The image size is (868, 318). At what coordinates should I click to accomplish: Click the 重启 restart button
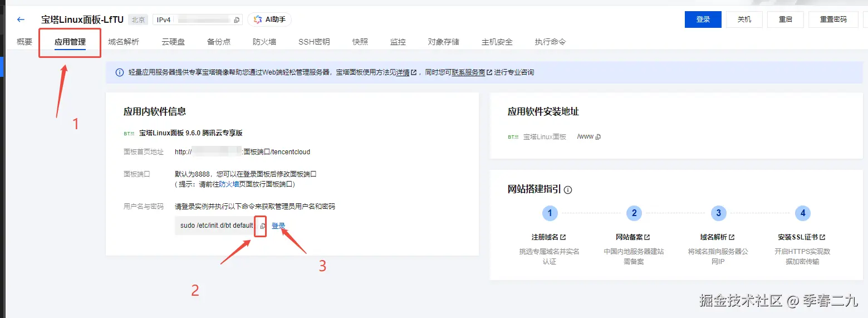(786, 19)
